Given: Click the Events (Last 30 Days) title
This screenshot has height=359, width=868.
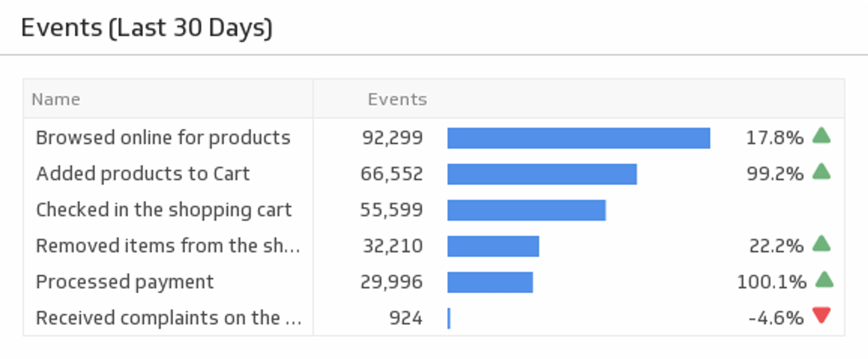Looking at the screenshot, I should [146, 28].
